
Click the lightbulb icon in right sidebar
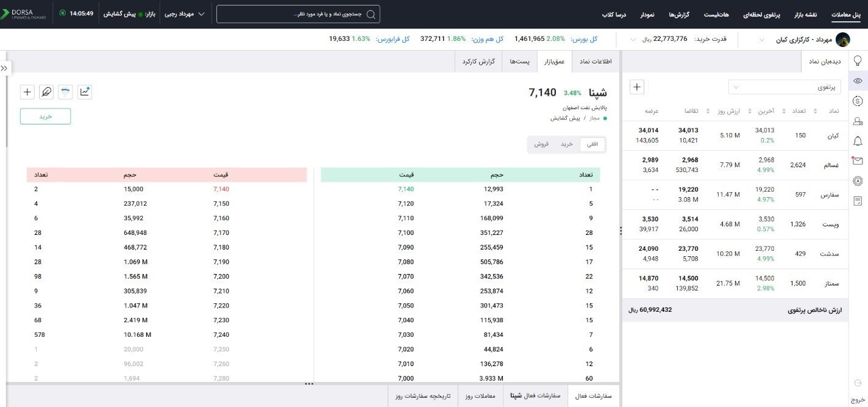pos(858,61)
